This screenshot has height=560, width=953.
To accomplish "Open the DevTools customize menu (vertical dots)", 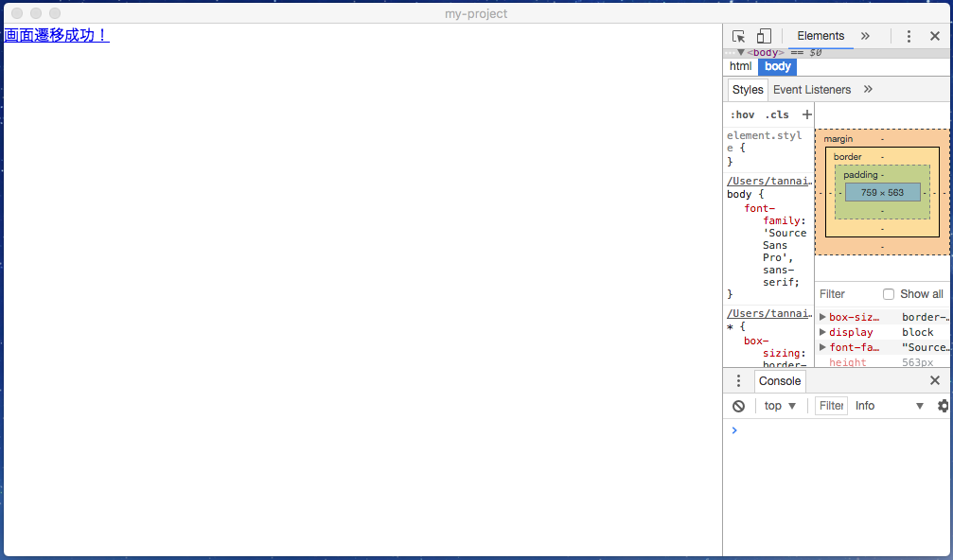I will point(908,35).
